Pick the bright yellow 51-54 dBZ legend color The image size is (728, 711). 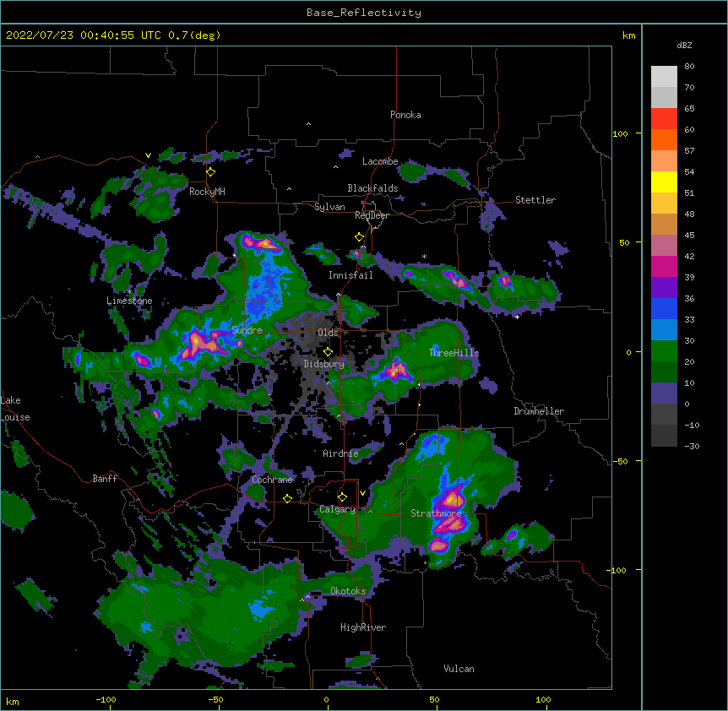click(664, 182)
